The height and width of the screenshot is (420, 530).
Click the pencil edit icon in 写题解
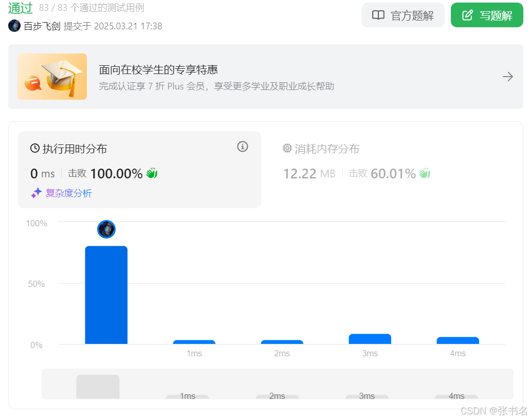point(467,15)
